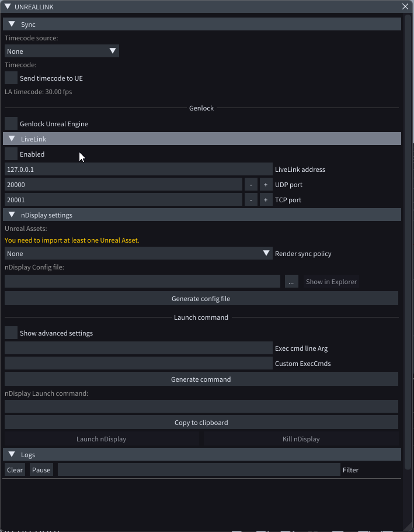The height and width of the screenshot is (532, 414).
Task: Increase the TCP port value
Action: pyautogui.click(x=265, y=200)
